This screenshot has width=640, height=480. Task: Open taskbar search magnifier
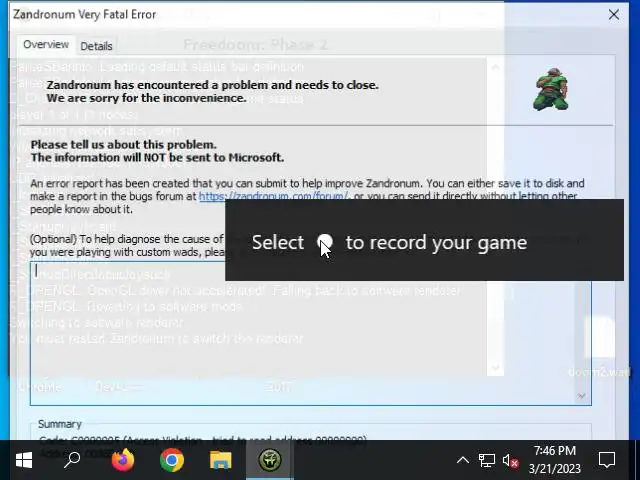tap(72, 460)
